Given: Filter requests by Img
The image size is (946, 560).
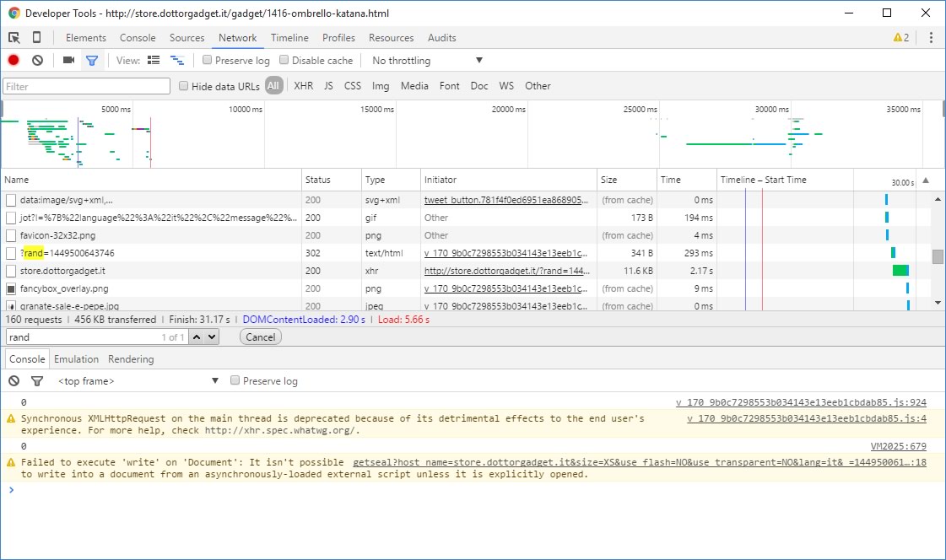Looking at the screenshot, I should point(381,85).
